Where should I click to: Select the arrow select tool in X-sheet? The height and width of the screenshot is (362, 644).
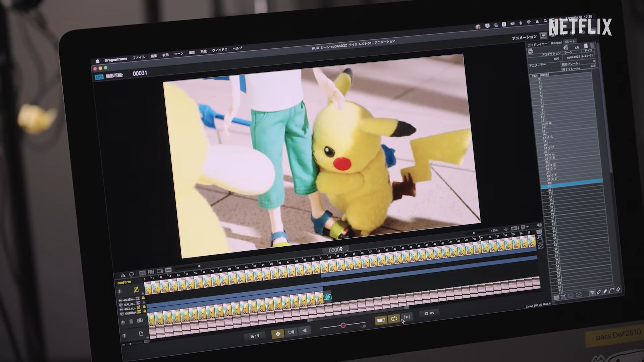(592, 292)
